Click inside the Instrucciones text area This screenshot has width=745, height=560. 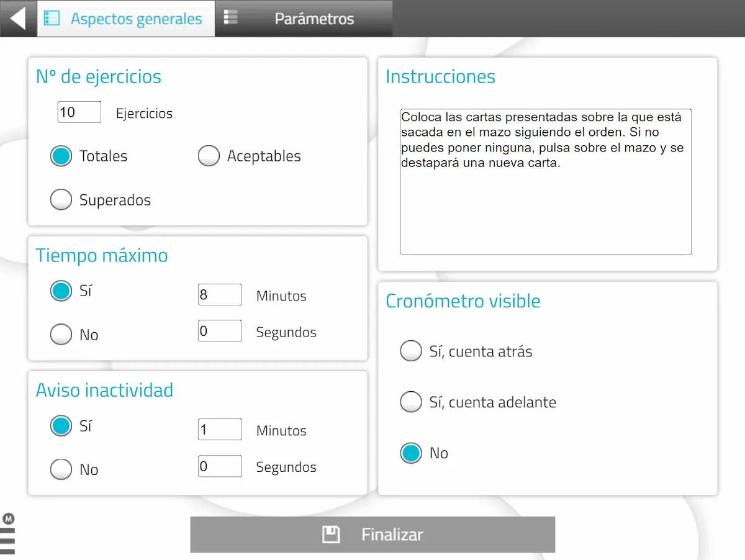[546, 182]
